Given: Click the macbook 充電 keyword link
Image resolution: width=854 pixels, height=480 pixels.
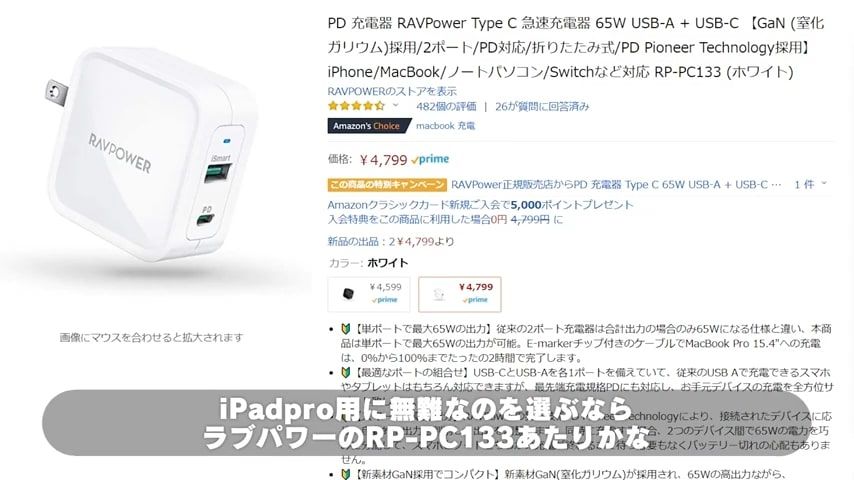Looking at the screenshot, I should click(x=446, y=126).
